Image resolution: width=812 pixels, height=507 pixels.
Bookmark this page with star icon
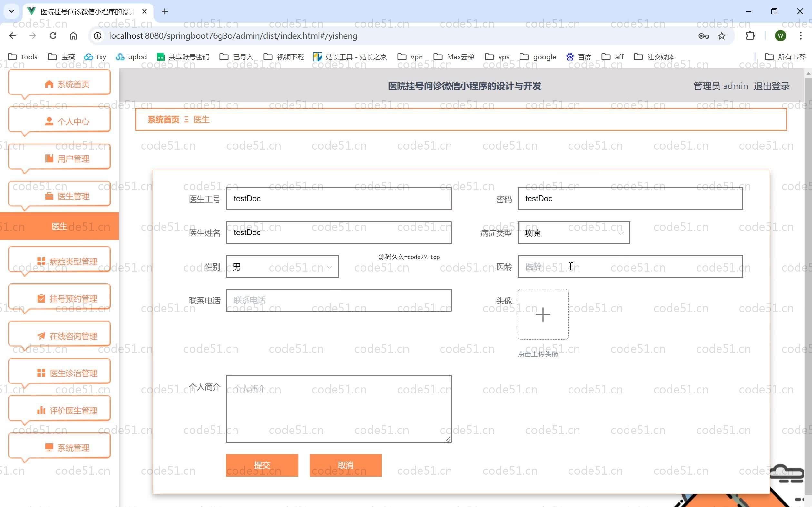click(x=722, y=35)
